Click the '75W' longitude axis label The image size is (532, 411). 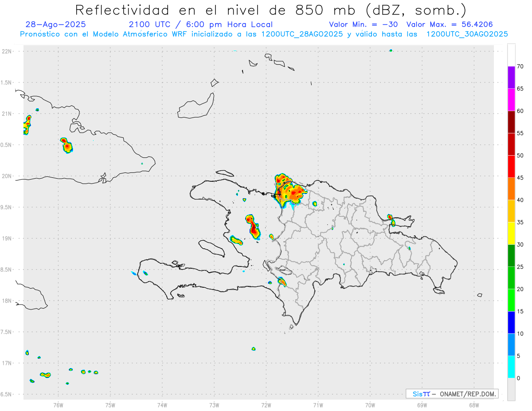coord(110,405)
